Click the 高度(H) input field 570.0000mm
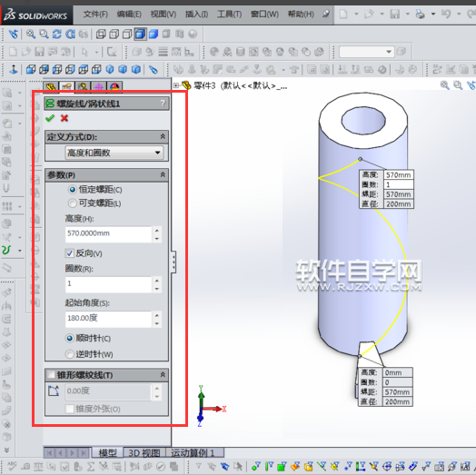The height and width of the screenshot is (475, 476). (x=108, y=233)
